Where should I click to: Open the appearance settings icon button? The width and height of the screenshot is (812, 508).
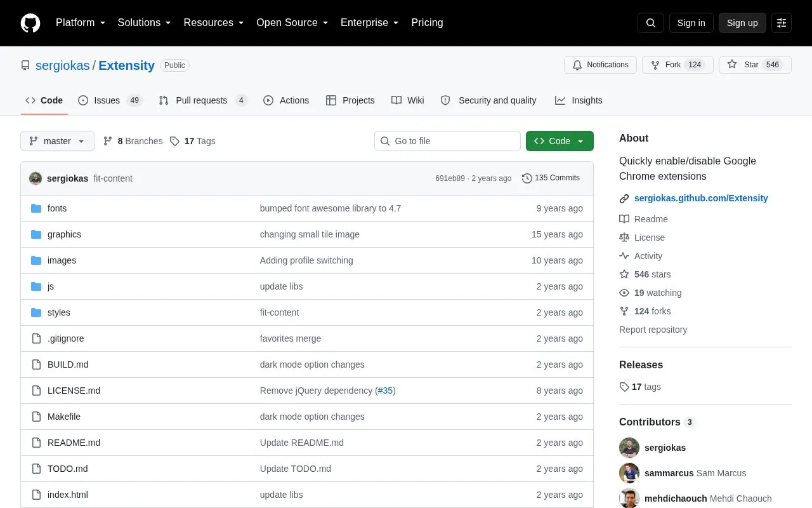[782, 23]
